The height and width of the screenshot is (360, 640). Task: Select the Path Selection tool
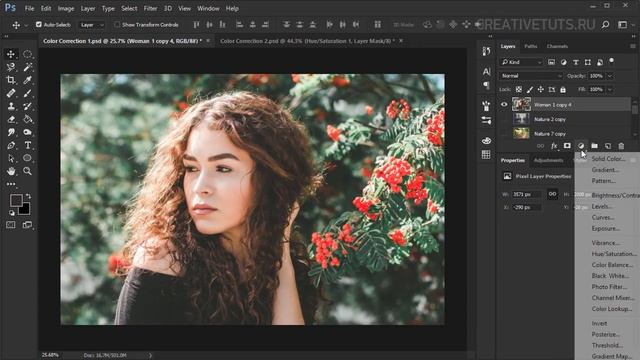[x=11, y=158]
